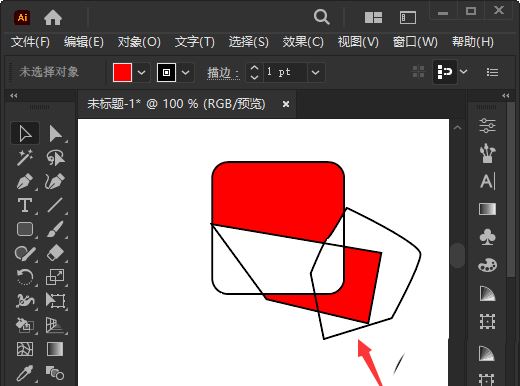
Task: Activate the Scale tool
Action: click(55, 277)
